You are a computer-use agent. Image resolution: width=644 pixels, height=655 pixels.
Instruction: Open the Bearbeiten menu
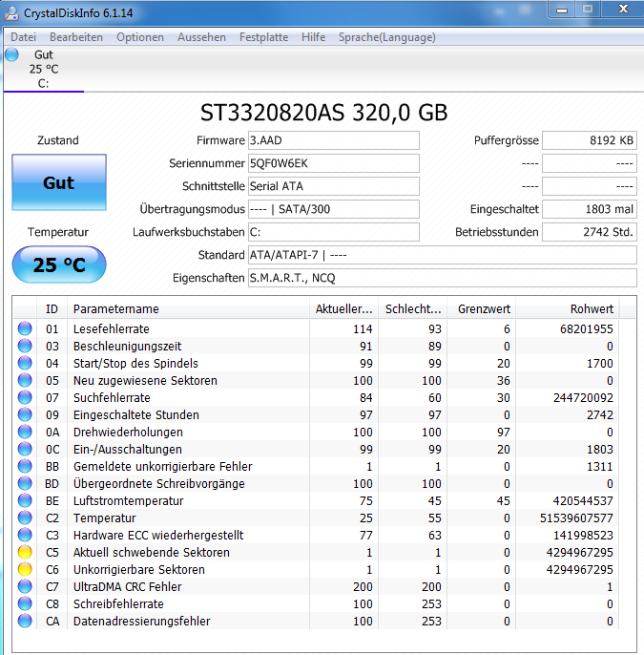click(76, 37)
